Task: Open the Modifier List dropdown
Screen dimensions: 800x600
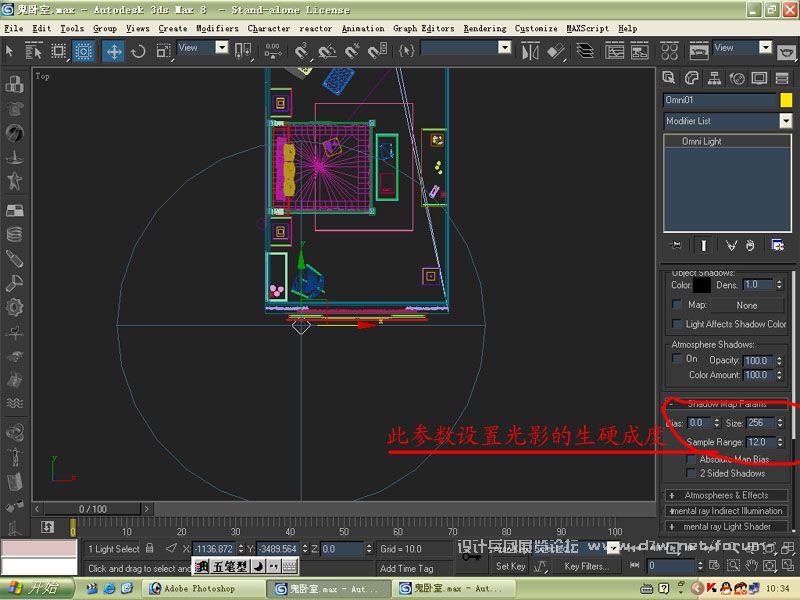Action: (x=786, y=121)
